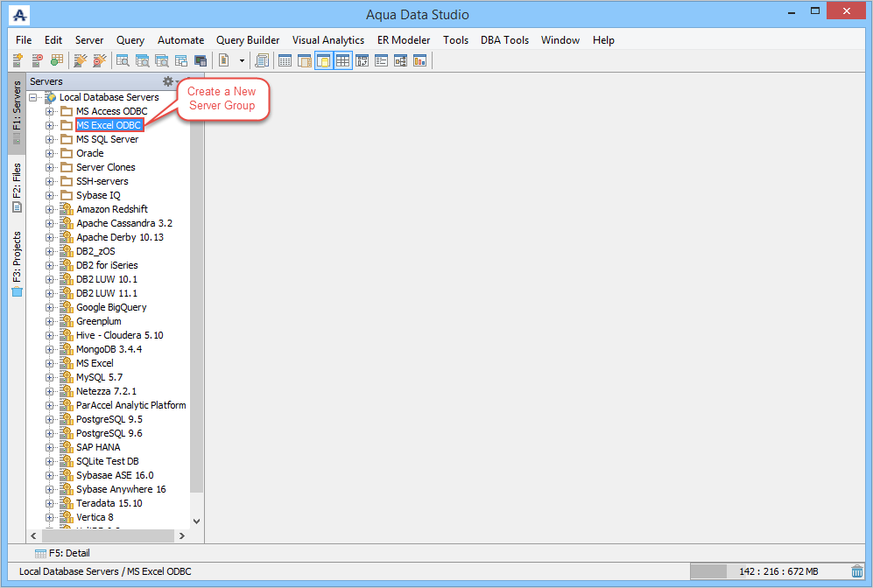Select the MongoDB 3.4.4 server

click(x=109, y=349)
